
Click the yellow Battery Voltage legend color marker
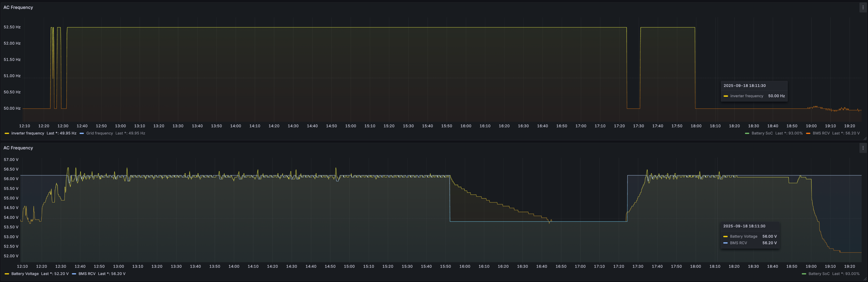pos(7,274)
